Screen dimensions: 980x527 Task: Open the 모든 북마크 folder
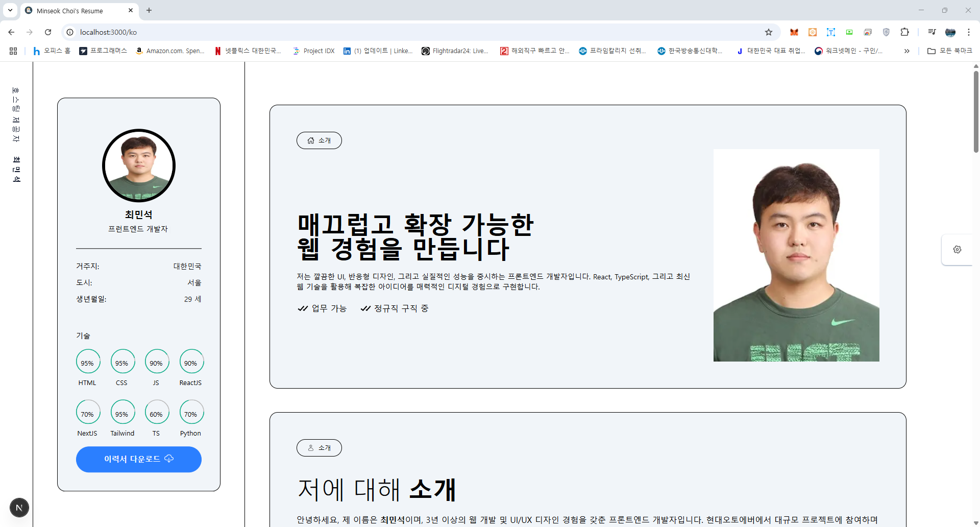pos(950,51)
